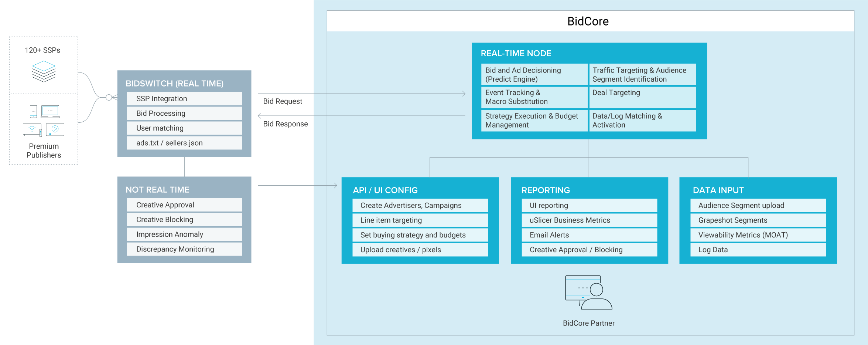Click the mobile phone publisher icon
Screen dimensions: 868x345
pos(33,111)
